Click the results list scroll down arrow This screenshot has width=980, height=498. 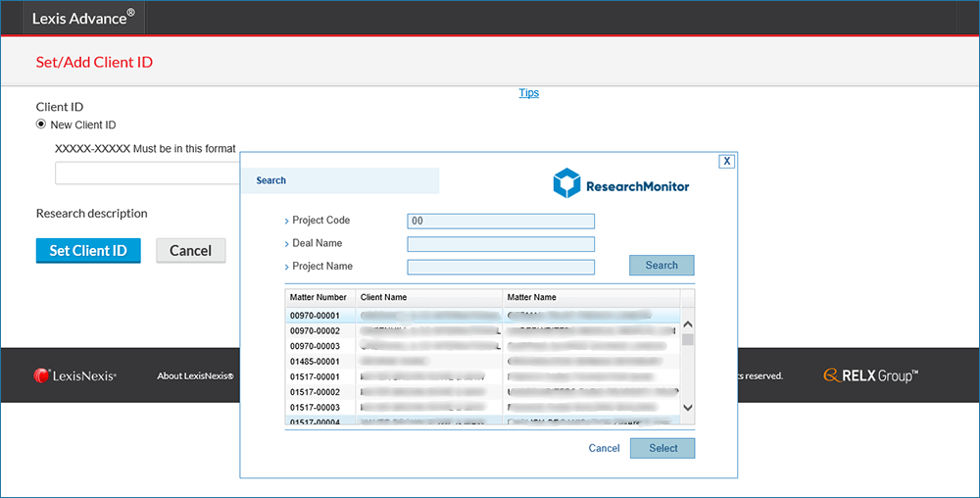[688, 408]
